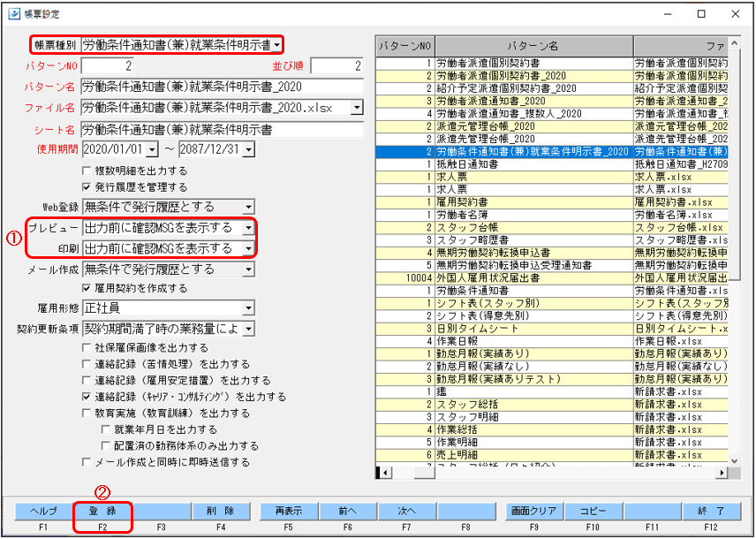
Task: Expand the メール作成 dropdown
Action: point(248,269)
